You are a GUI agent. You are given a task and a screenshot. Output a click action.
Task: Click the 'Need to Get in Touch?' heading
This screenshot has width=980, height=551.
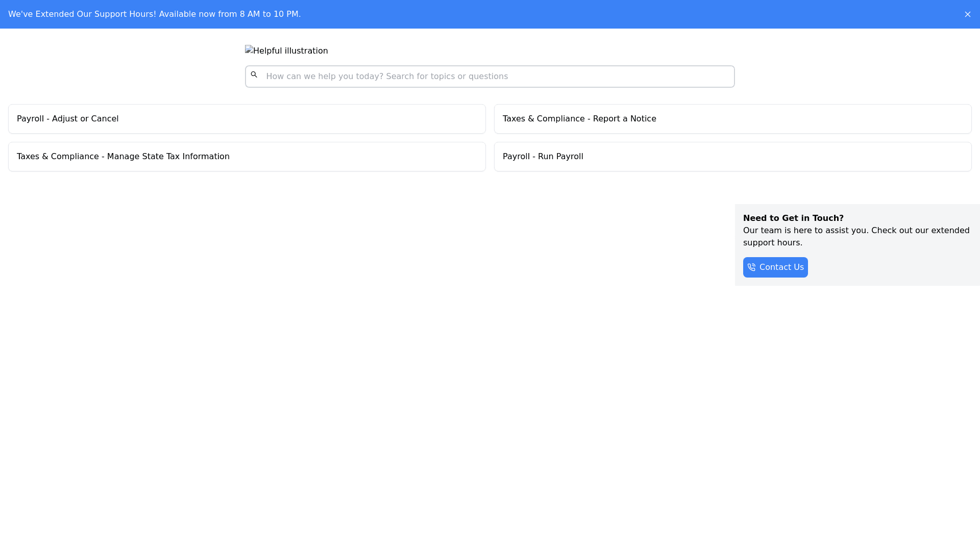tap(793, 218)
